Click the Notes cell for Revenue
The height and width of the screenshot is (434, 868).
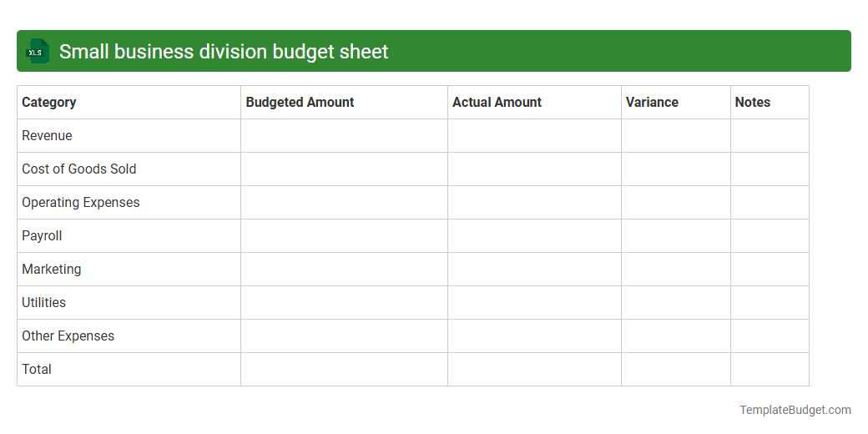tap(770, 135)
